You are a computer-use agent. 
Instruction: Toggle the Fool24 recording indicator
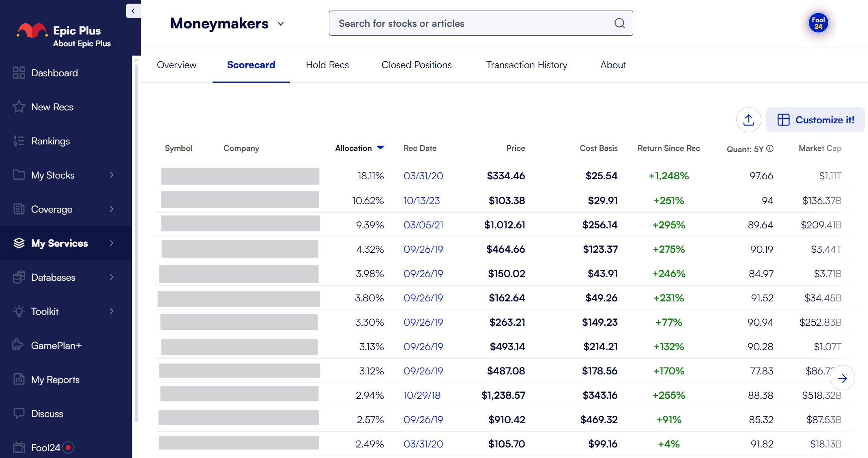click(x=68, y=447)
